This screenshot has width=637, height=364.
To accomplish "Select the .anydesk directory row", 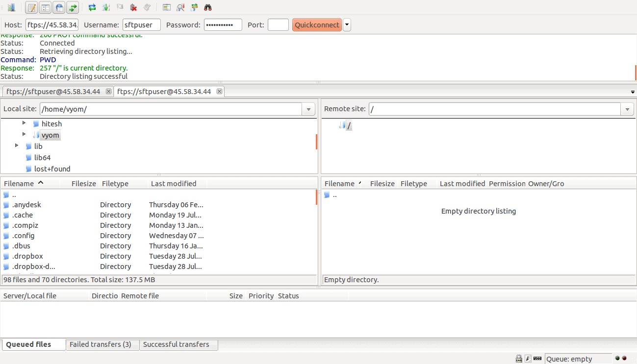I will click(159, 205).
